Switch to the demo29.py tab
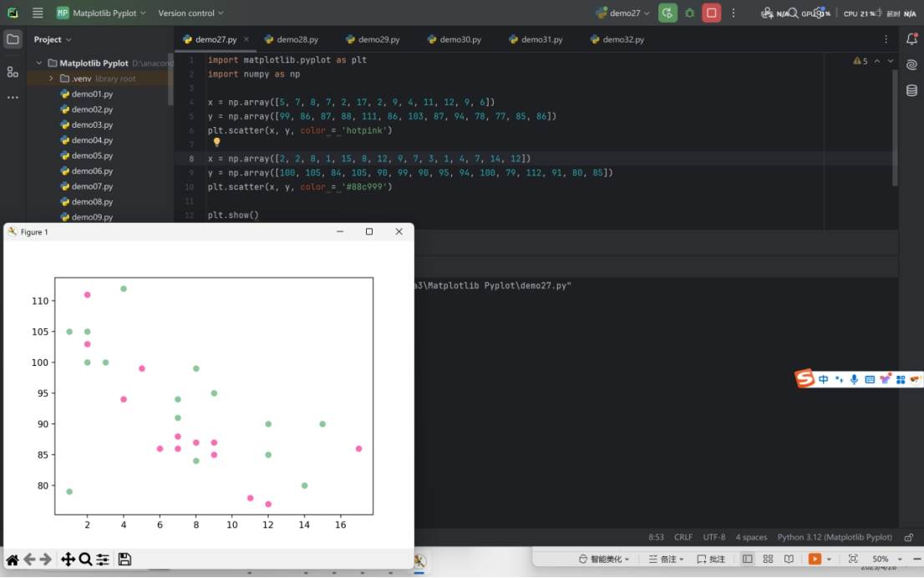924x578 pixels. point(373,39)
